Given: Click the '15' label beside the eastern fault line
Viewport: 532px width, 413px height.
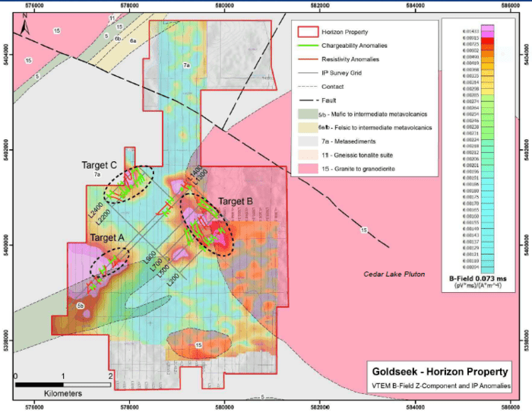Looking at the screenshot, I should (364, 230).
